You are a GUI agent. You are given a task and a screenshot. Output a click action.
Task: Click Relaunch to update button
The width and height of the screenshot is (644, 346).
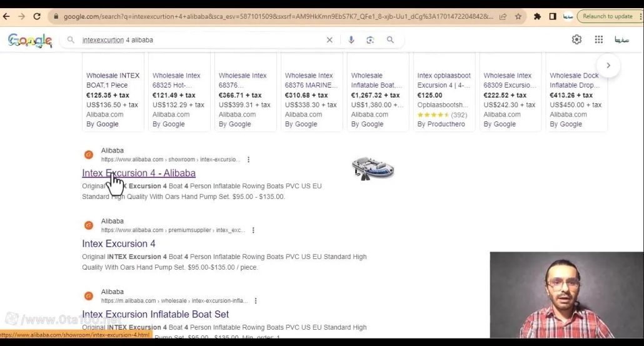608,16
